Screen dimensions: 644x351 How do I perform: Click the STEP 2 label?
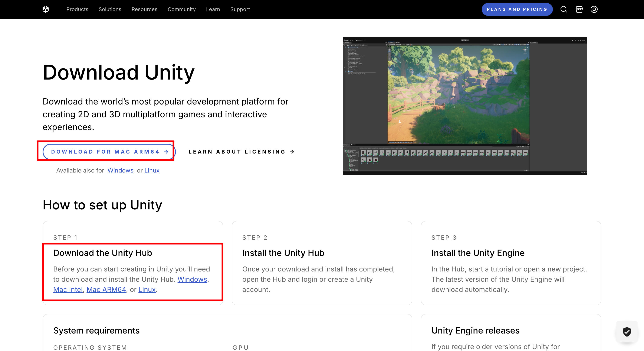[255, 238]
